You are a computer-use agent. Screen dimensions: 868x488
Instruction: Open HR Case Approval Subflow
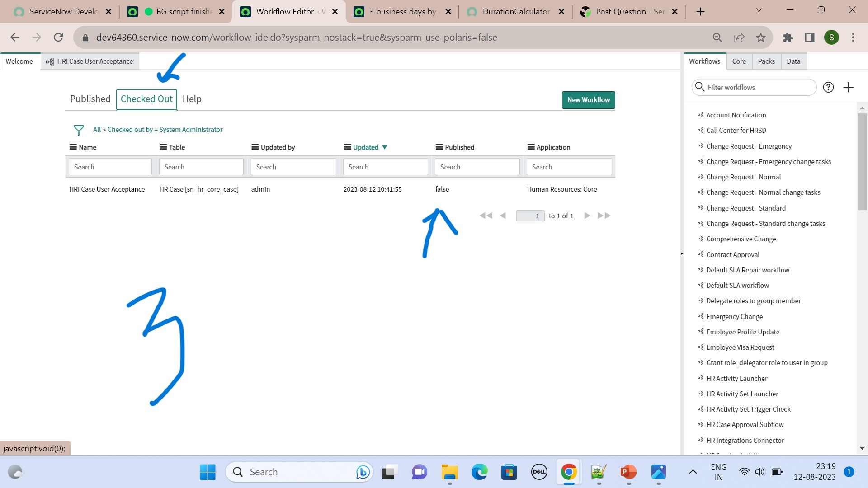click(x=745, y=425)
